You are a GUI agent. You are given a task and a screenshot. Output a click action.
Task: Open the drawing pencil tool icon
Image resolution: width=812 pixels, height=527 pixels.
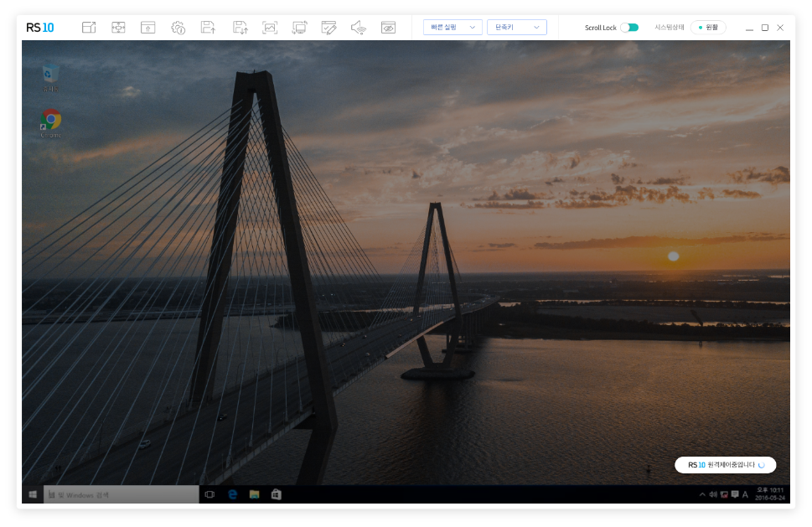click(329, 28)
